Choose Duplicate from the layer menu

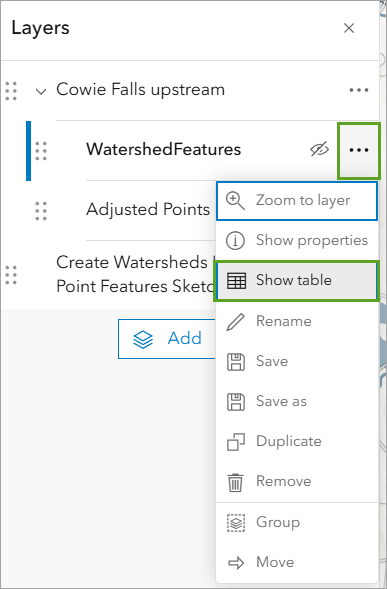[297, 441]
